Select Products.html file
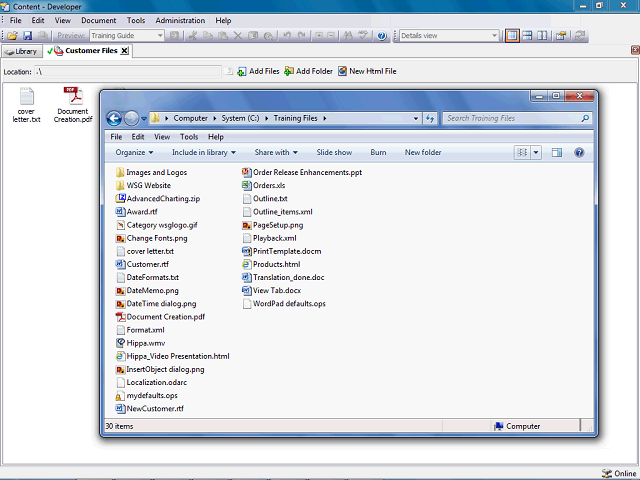 point(271,264)
